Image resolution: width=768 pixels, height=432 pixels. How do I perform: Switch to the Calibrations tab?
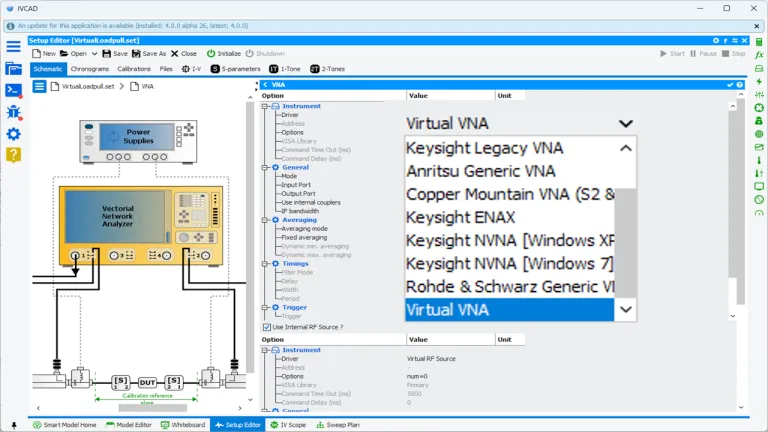click(134, 69)
